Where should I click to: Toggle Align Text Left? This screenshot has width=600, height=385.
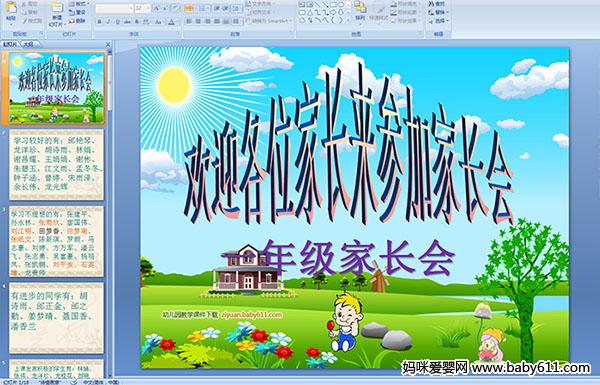pyautogui.click(x=189, y=21)
